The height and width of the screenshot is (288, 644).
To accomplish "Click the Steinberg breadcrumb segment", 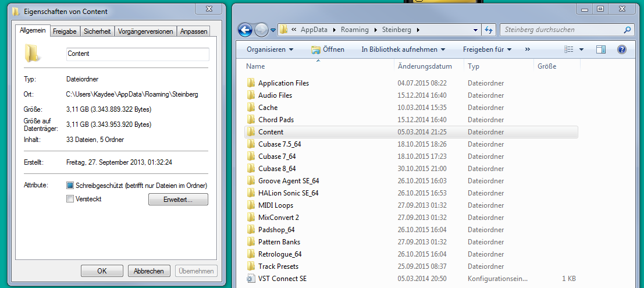I will point(397,30).
